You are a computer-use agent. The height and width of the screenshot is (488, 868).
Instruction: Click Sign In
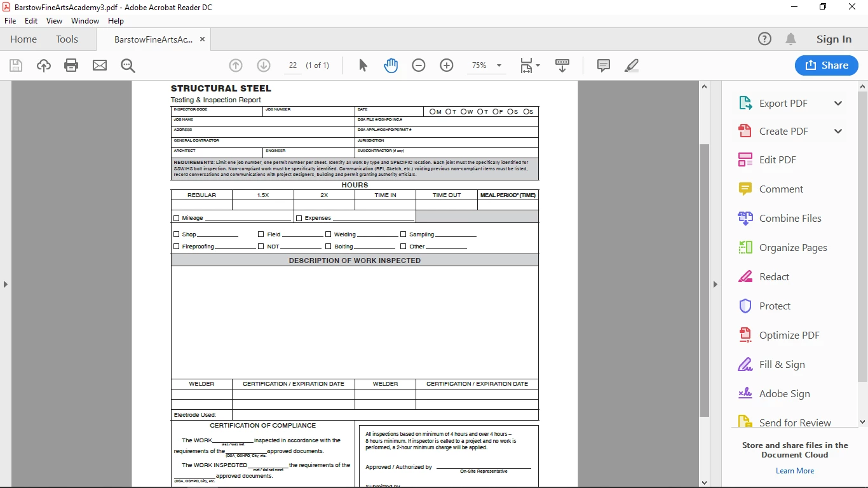(834, 39)
